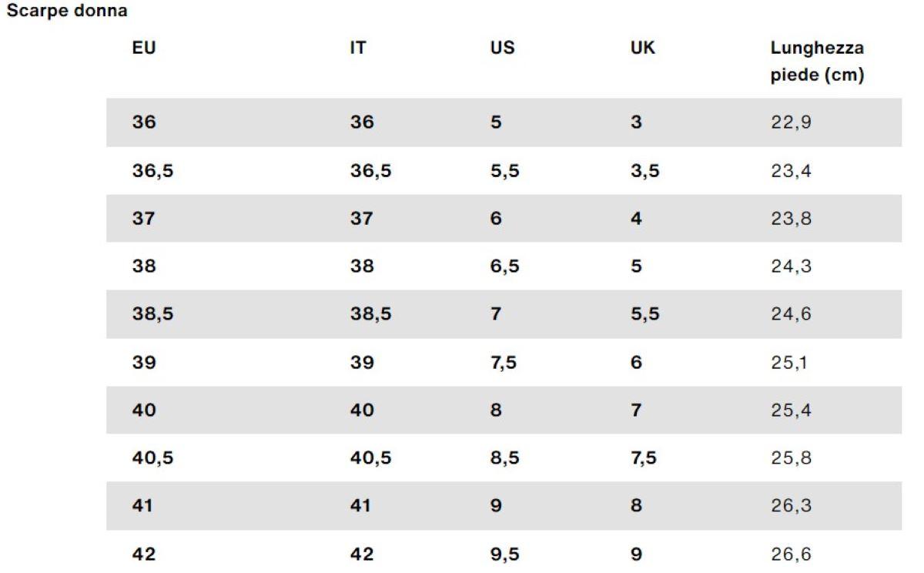
Task: Select EU size 42 cell
Action: pyautogui.click(x=143, y=554)
